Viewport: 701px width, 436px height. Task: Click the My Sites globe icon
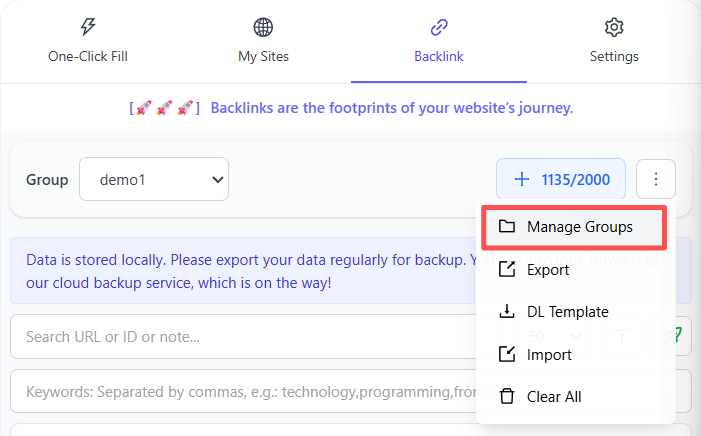click(x=263, y=27)
